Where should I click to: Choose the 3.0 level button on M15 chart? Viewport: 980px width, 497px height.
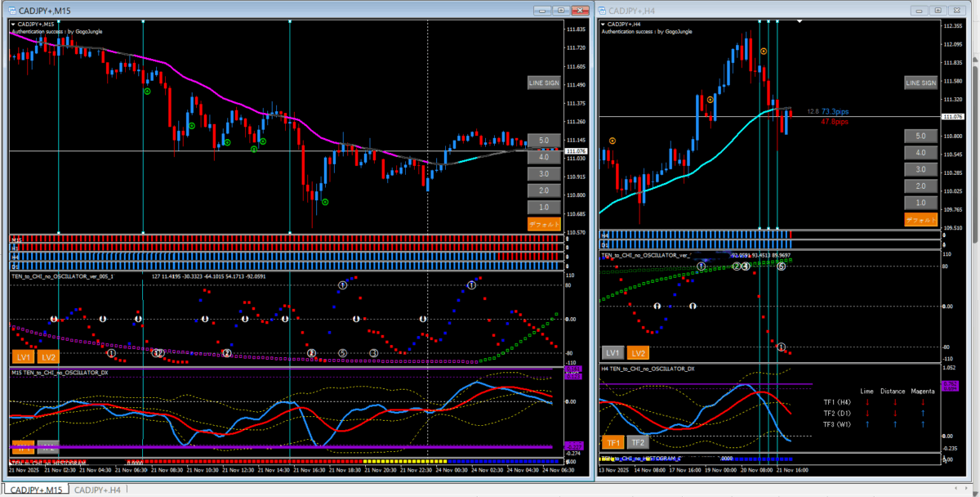(x=544, y=173)
